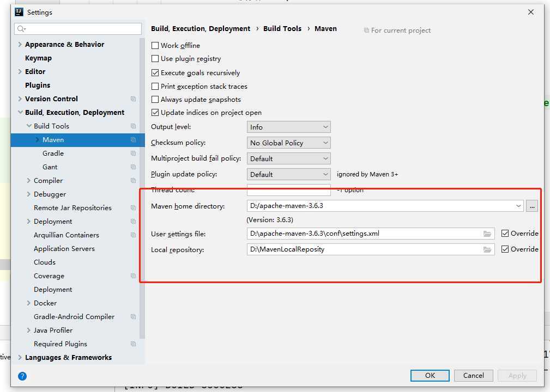550x392 pixels.
Task: Expand Appearance & Behavior section
Action: [x=20, y=45]
